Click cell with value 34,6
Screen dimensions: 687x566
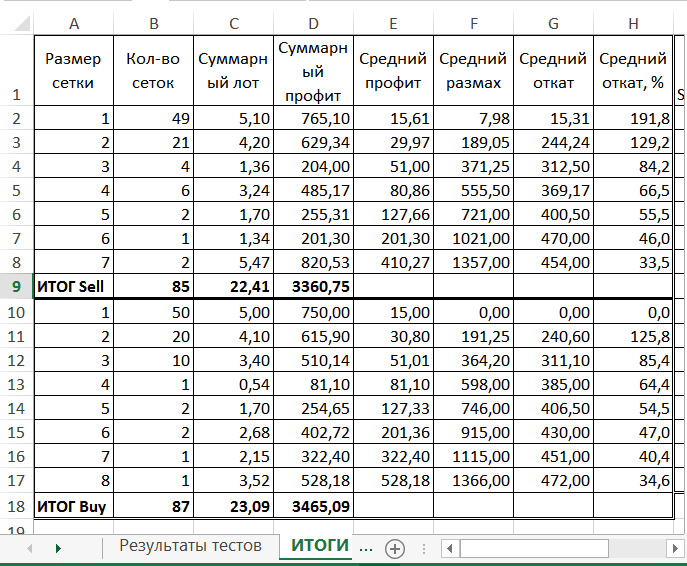[x=633, y=481]
